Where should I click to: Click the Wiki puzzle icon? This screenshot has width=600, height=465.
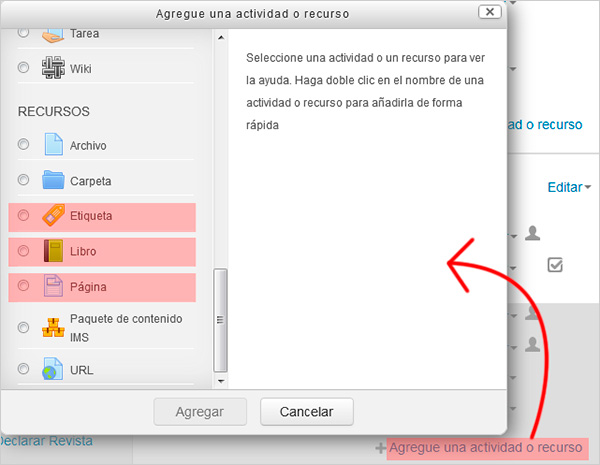tap(53, 69)
